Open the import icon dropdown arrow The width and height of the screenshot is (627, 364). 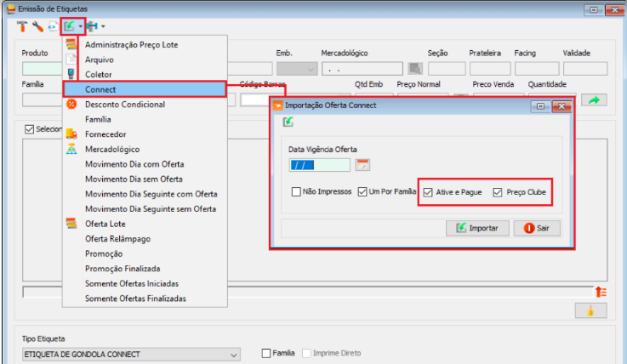point(79,27)
